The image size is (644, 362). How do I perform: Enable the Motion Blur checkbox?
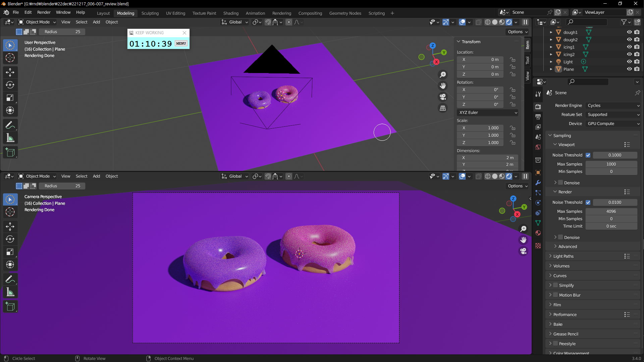click(555, 295)
